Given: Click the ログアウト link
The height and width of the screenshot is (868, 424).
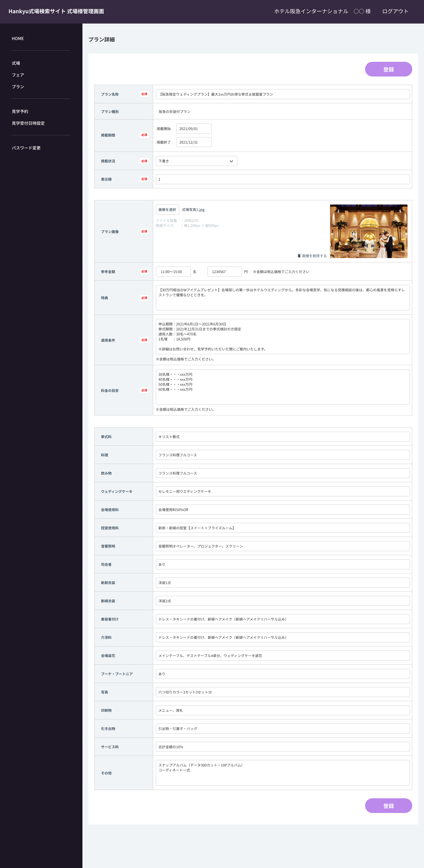Looking at the screenshot, I should [x=395, y=11].
